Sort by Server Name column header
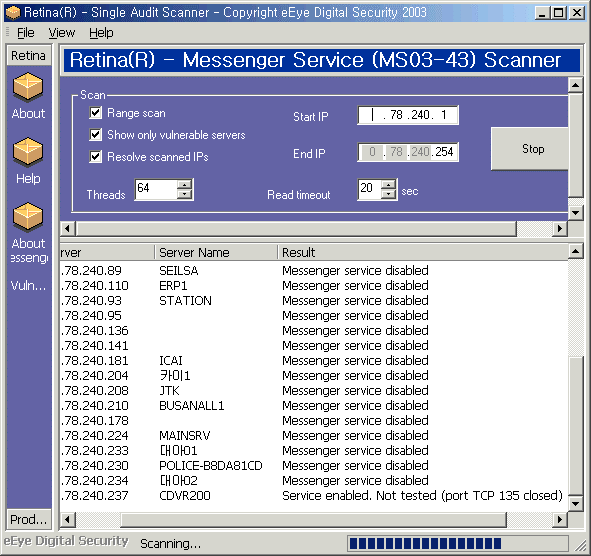This screenshot has width=591, height=556. point(216,252)
